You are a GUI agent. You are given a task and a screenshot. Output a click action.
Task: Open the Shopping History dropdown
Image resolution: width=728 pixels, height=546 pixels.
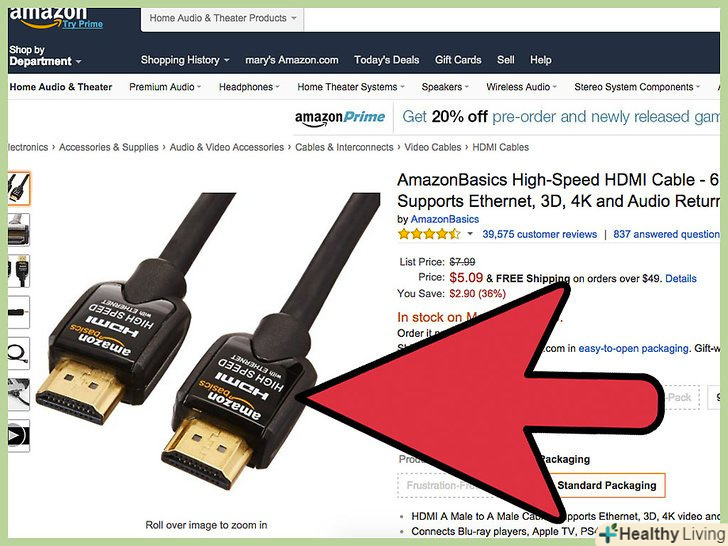185,60
